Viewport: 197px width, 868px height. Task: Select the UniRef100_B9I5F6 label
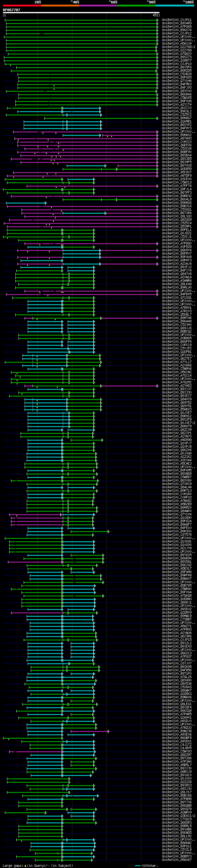(176, 67)
